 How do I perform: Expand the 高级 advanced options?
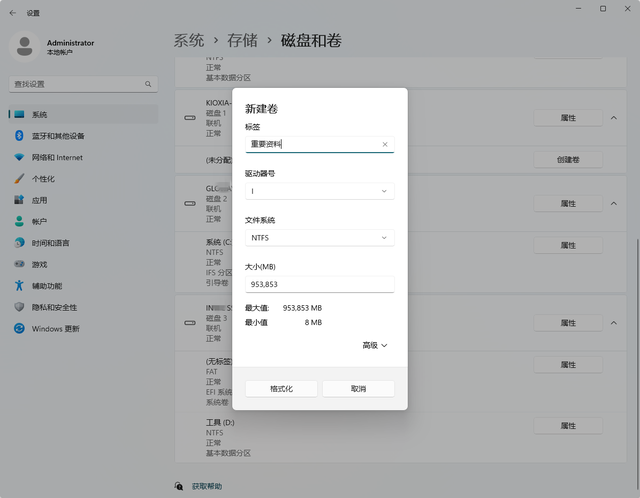(x=375, y=346)
